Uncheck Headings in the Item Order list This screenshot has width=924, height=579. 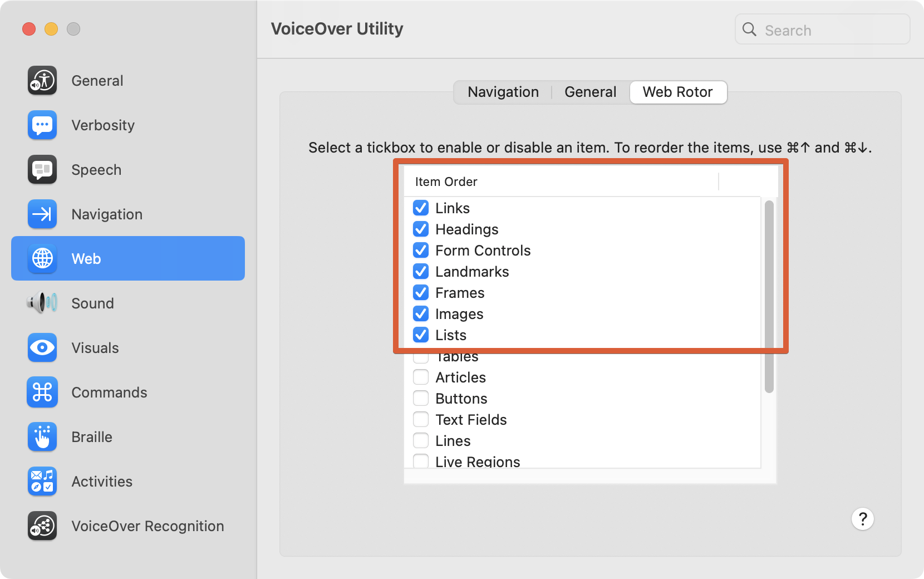click(421, 229)
